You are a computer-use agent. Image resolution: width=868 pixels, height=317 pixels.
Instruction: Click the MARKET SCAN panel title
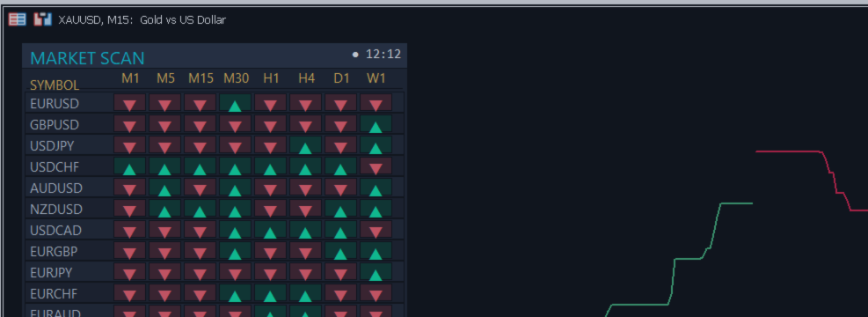point(87,58)
